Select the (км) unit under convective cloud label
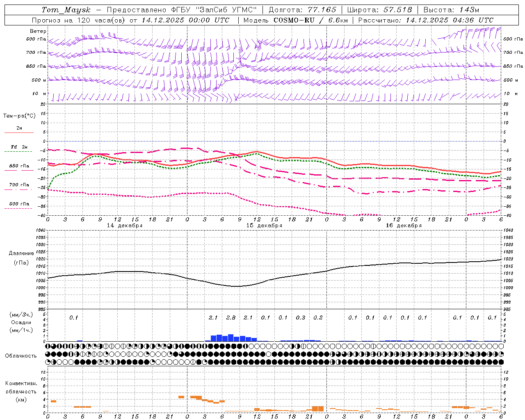This screenshot has width=525, height=420. point(21,399)
